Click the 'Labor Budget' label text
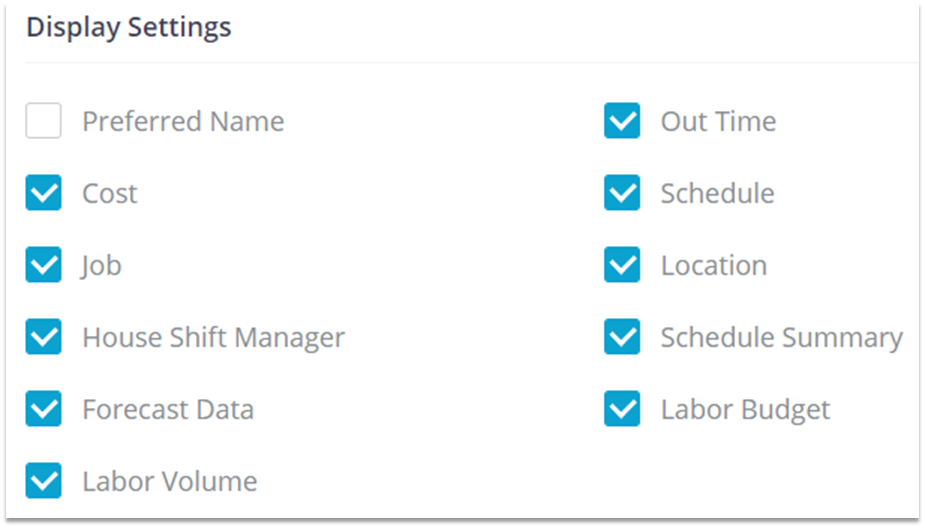The height and width of the screenshot is (528, 925). (745, 410)
